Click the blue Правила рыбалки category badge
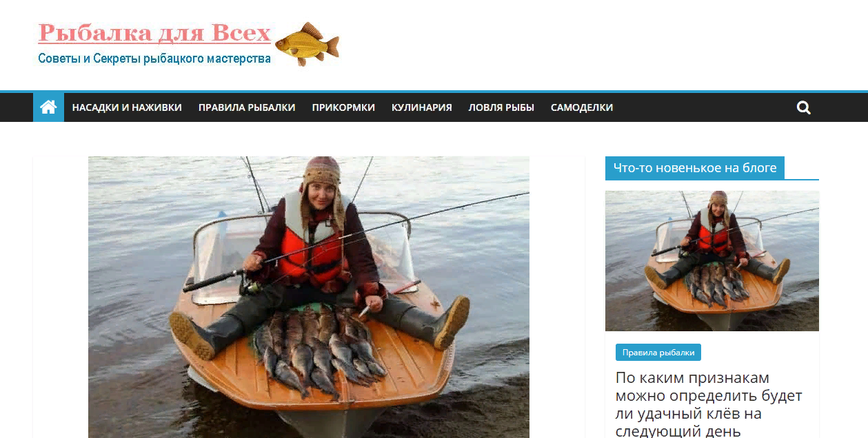The width and height of the screenshot is (868, 438). [x=658, y=353]
